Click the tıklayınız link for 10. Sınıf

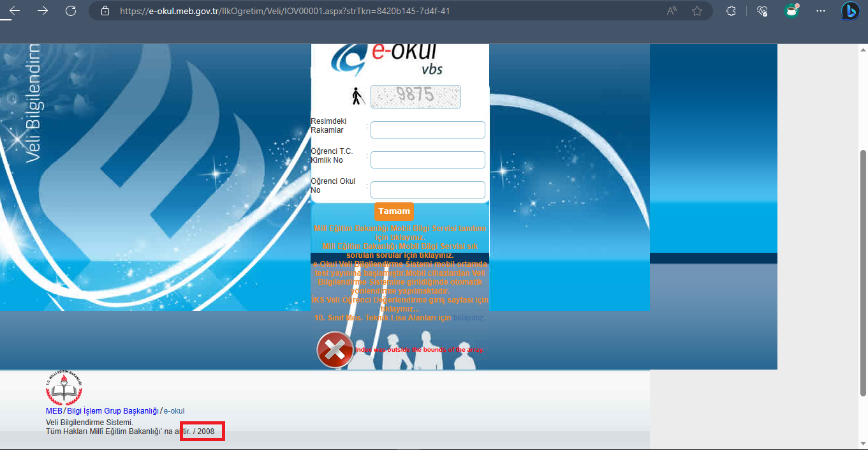(x=469, y=317)
